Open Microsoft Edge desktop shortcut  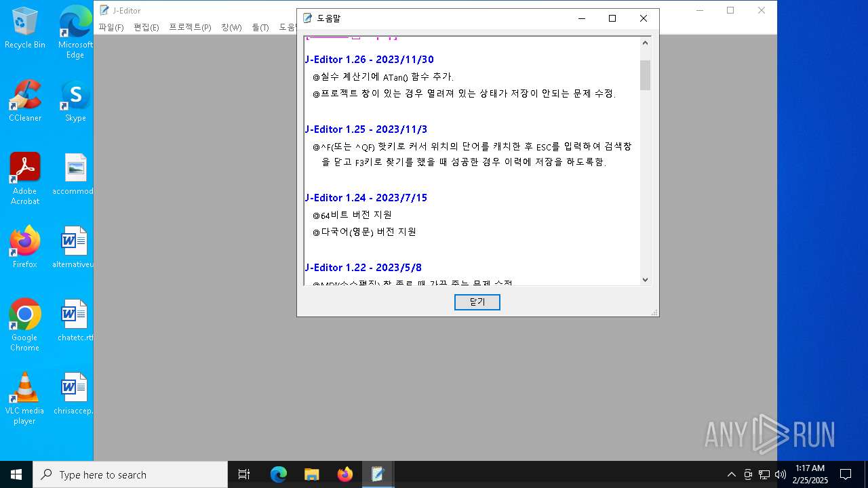[x=75, y=32]
